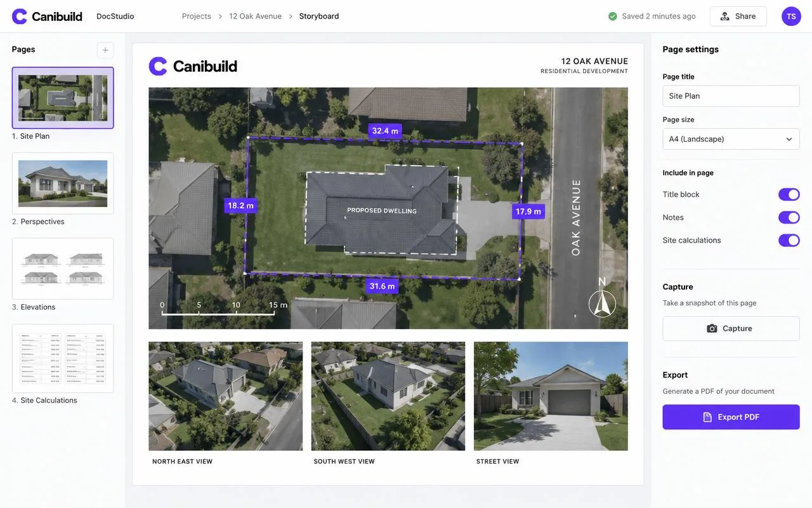Open the TS user avatar
Screen dimensions: 812x508
tap(791, 17)
